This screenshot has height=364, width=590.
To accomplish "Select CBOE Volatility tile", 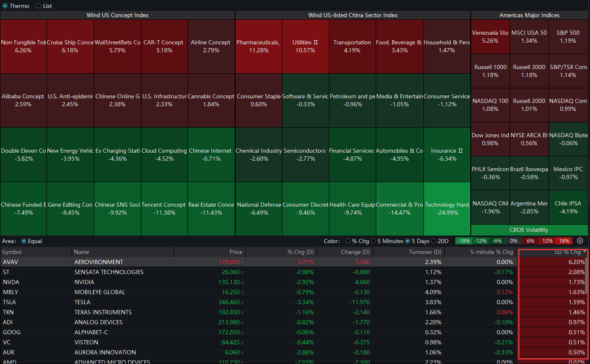I will [529, 230].
